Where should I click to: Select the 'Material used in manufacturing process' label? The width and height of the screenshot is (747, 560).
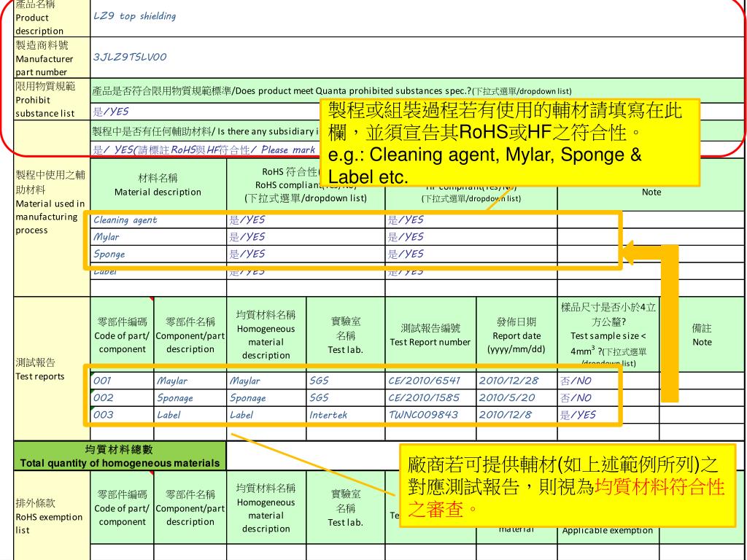[x=52, y=227]
